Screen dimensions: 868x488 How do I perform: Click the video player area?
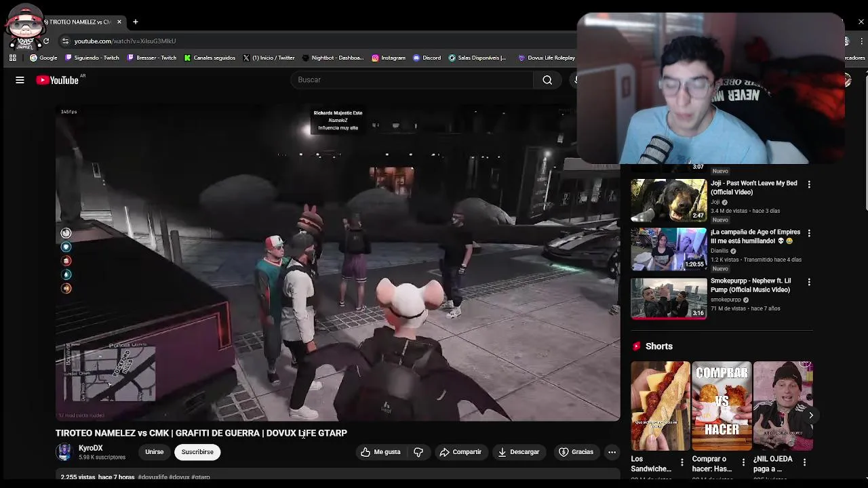(x=338, y=263)
